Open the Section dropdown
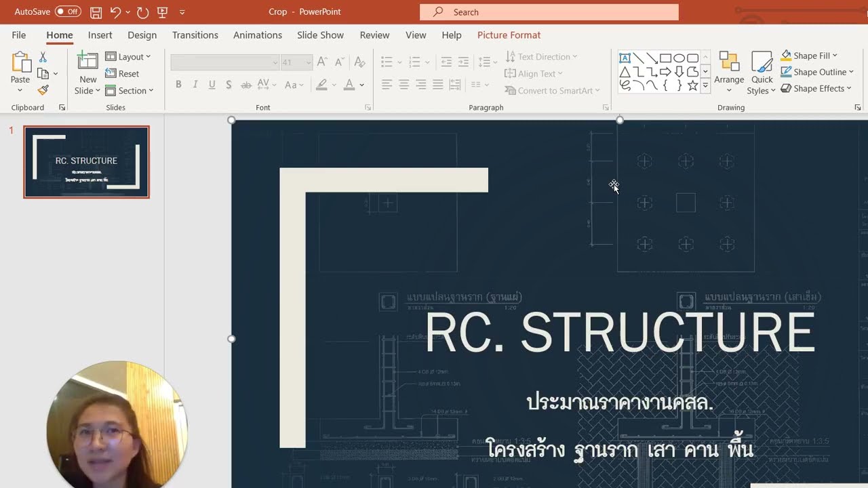Screen dimensions: 868x488 click(130, 91)
